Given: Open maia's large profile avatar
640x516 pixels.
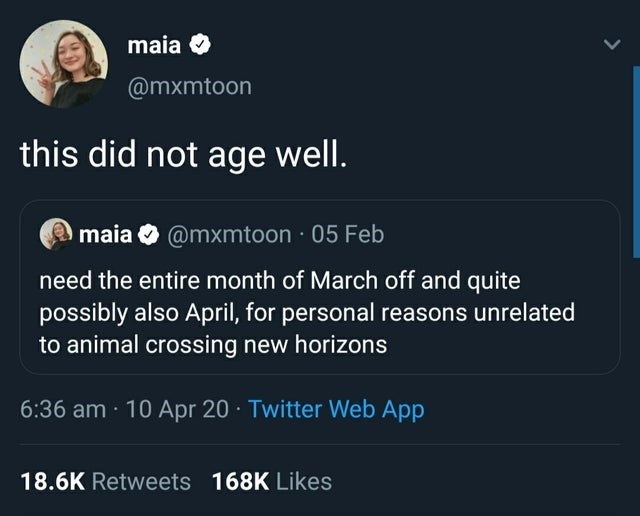Looking at the screenshot, I should point(63,63).
